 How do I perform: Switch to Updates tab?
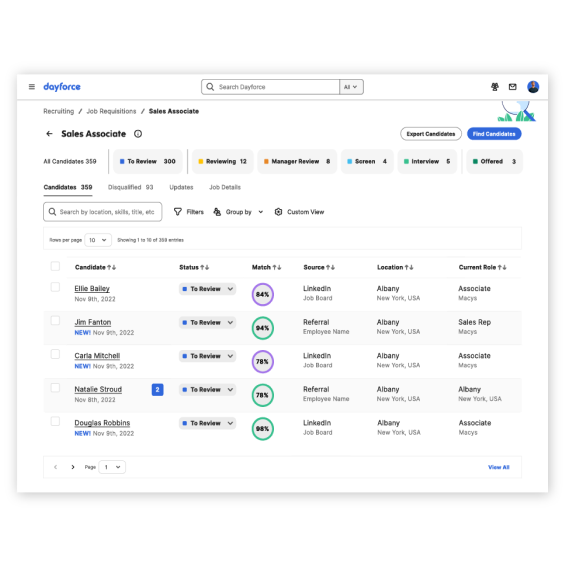(181, 187)
